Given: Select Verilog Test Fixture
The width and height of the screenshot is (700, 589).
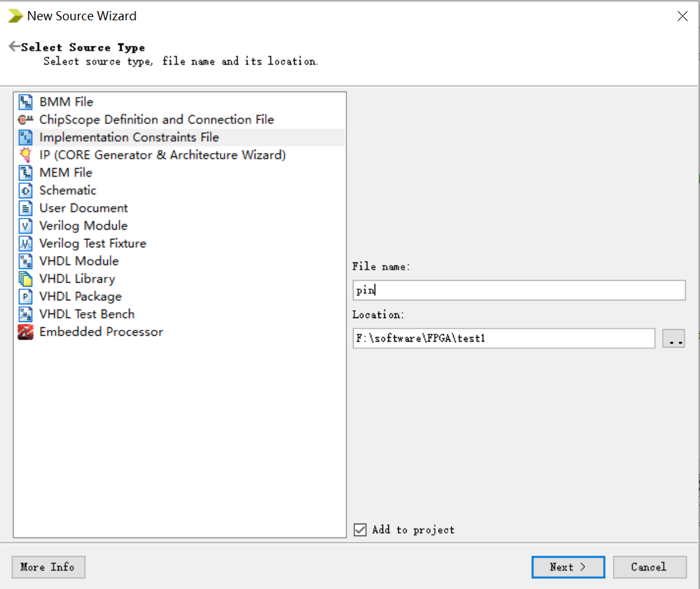Looking at the screenshot, I should pyautogui.click(x=92, y=243).
